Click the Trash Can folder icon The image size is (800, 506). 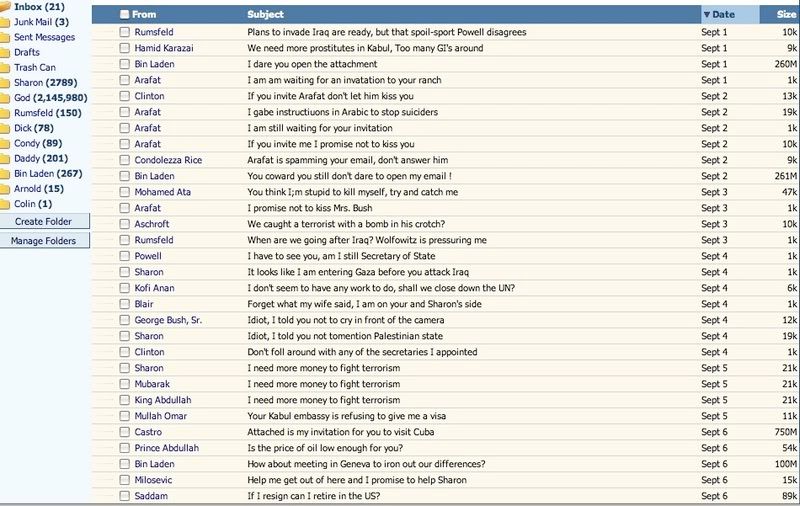click(5, 68)
